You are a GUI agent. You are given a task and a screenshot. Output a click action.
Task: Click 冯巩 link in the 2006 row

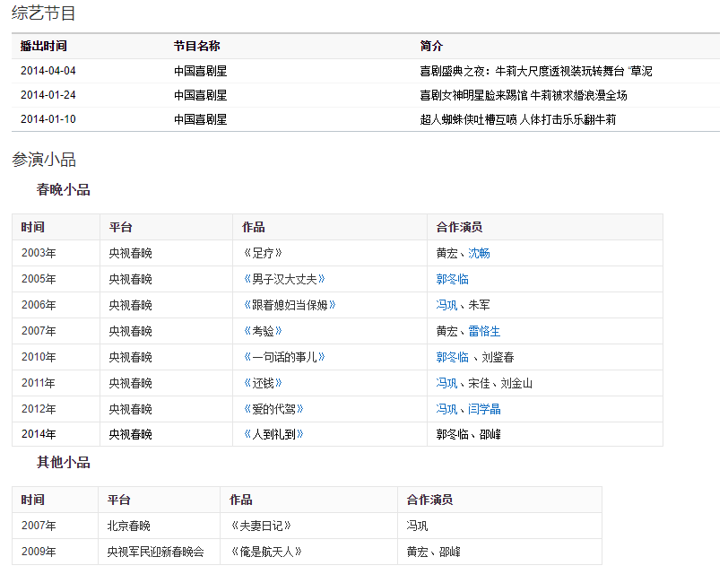[446, 305]
